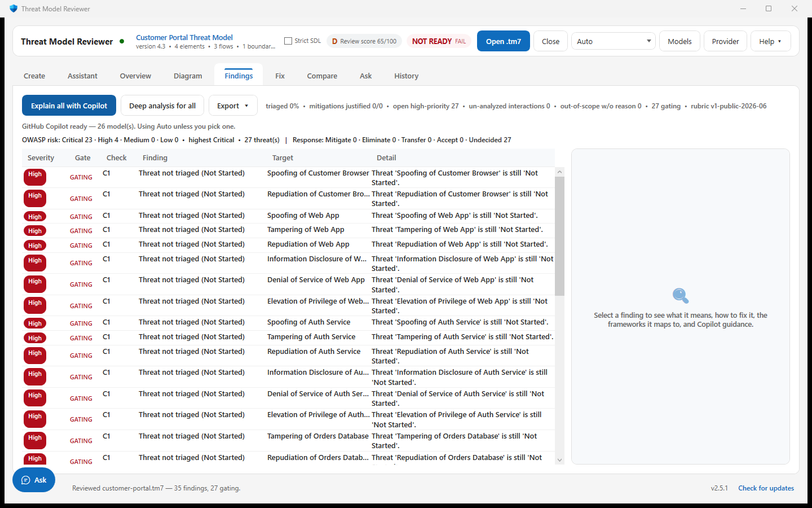812x508 pixels.
Task: Open the Auto model dropdown
Action: [614, 41]
